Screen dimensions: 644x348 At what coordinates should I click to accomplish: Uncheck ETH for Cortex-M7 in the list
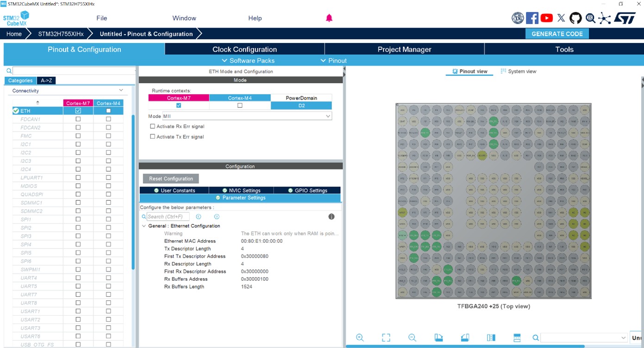(78, 111)
